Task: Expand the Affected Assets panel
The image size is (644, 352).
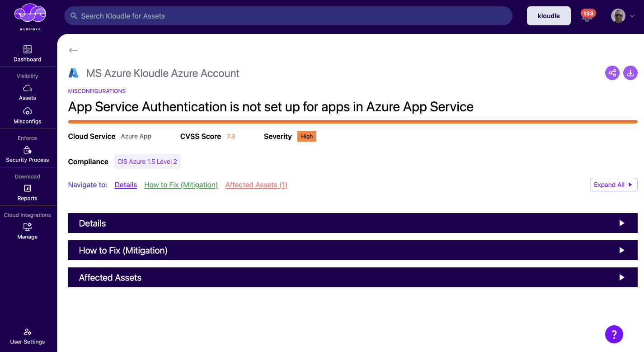Action: [x=353, y=277]
